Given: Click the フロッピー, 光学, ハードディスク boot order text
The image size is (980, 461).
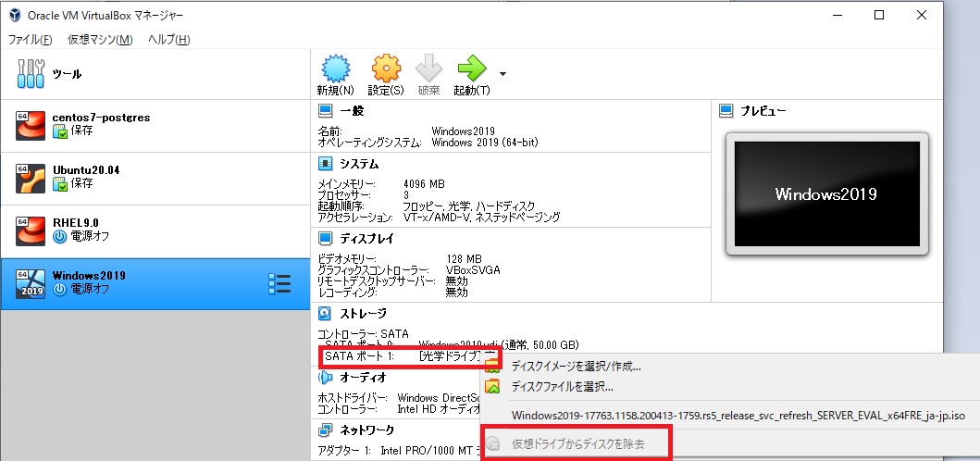Looking at the screenshot, I should click(x=469, y=206).
